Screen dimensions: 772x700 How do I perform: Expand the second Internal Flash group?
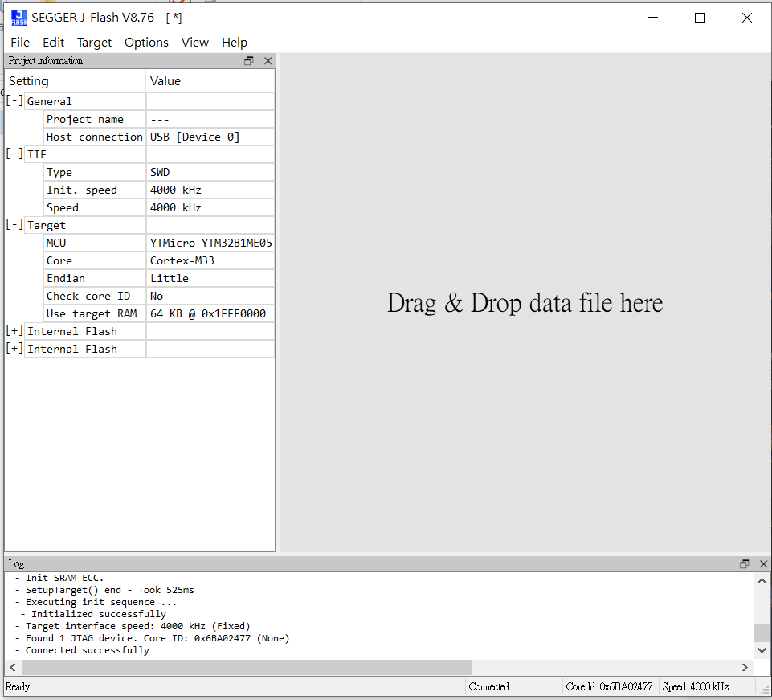pyautogui.click(x=14, y=349)
